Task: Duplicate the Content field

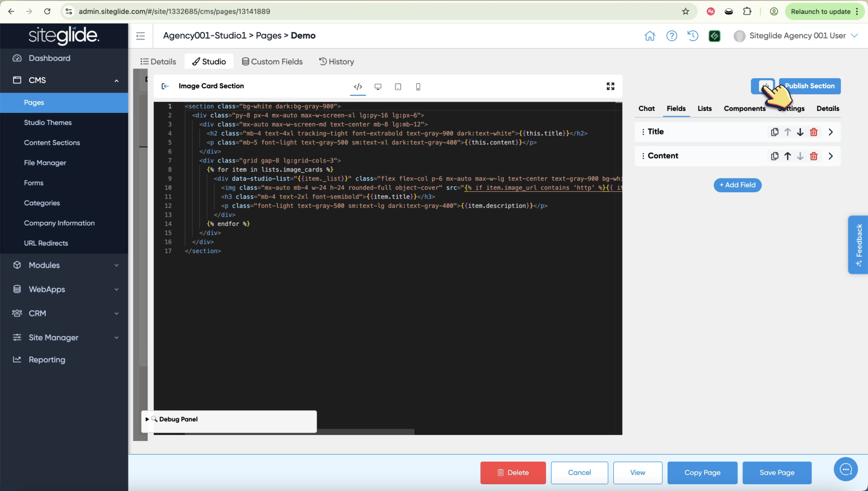Action: (x=774, y=156)
